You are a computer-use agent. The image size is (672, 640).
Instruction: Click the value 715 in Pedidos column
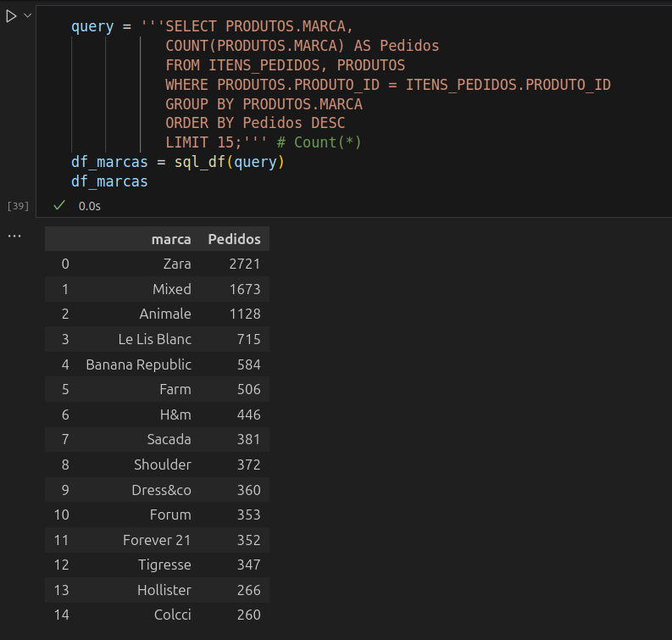[248, 340]
